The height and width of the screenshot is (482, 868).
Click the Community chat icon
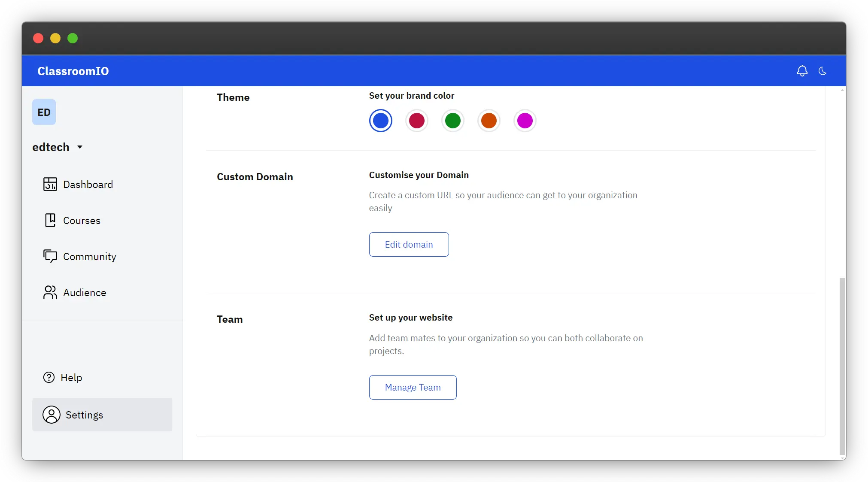pyautogui.click(x=50, y=256)
